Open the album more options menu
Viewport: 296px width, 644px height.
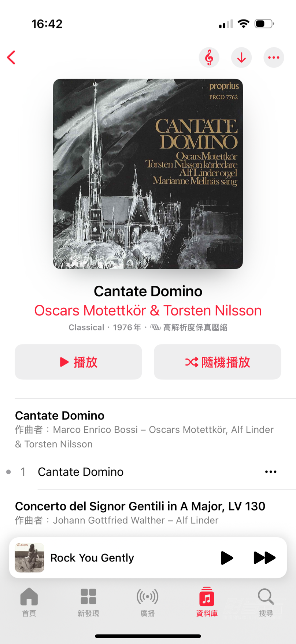pos(274,58)
